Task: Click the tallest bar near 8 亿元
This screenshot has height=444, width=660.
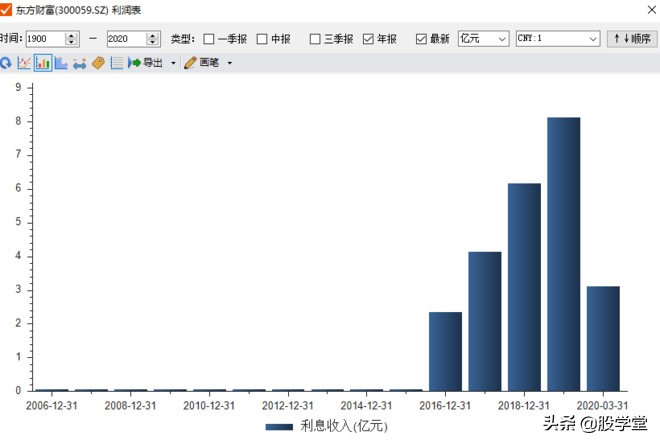Action: 564,254
